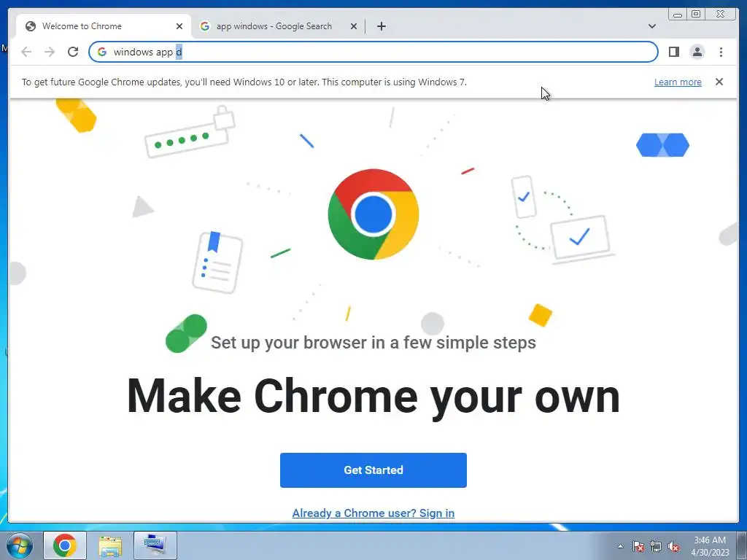747x560 pixels.
Task: Open the profile avatar menu
Action: tap(697, 52)
